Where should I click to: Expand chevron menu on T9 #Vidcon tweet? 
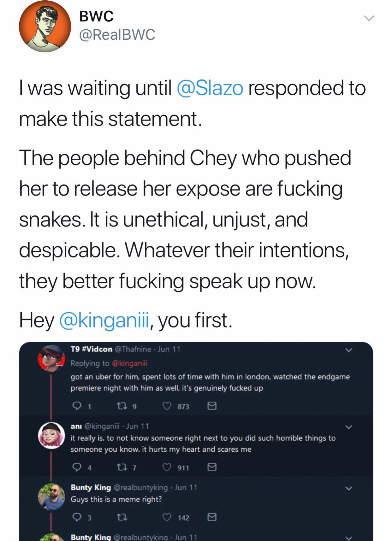[348, 350]
